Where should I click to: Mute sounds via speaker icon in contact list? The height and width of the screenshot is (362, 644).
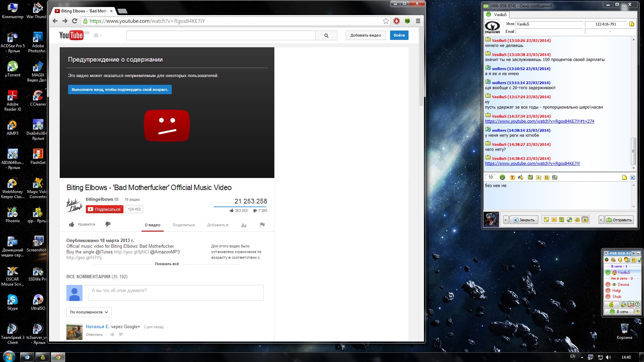coord(620,260)
